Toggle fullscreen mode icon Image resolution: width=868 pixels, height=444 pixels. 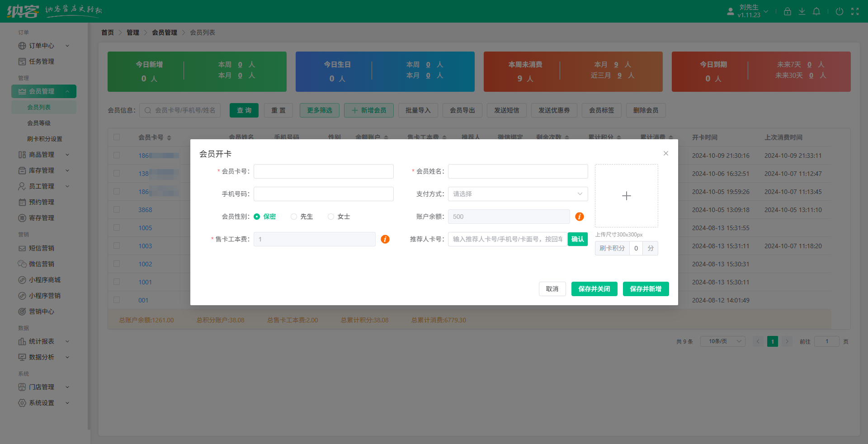854,11
